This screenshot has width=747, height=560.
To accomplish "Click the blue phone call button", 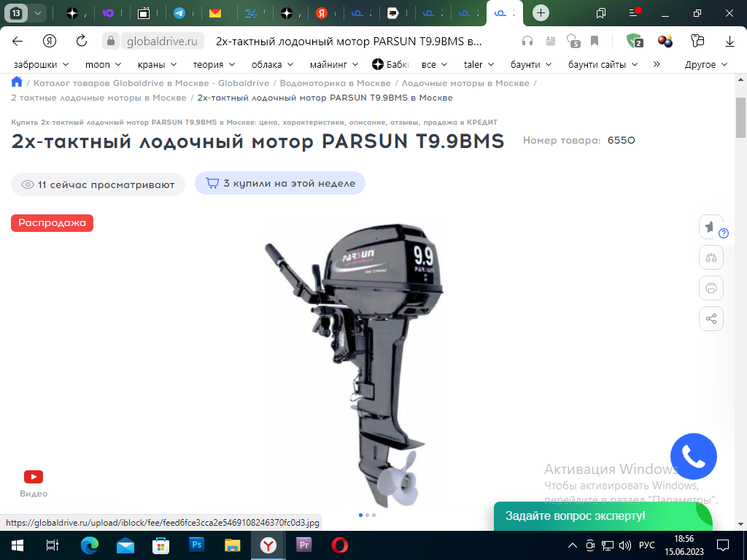I will [x=693, y=456].
